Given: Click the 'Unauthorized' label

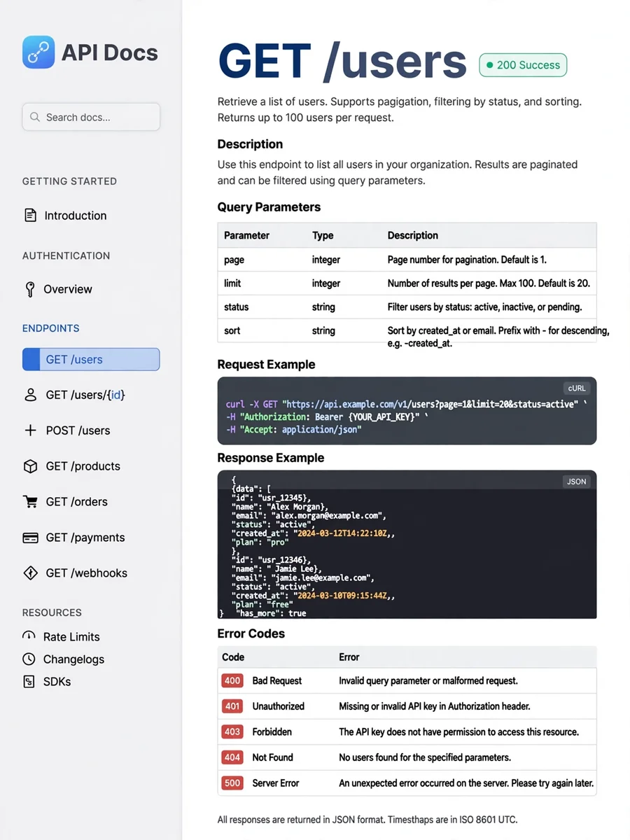Looking at the screenshot, I should (279, 706).
